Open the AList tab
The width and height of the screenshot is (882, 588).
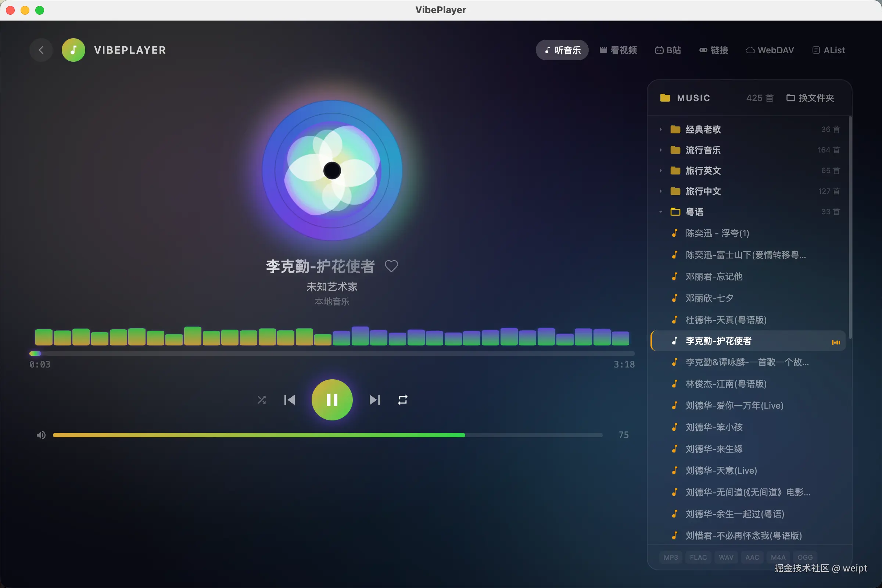(828, 50)
